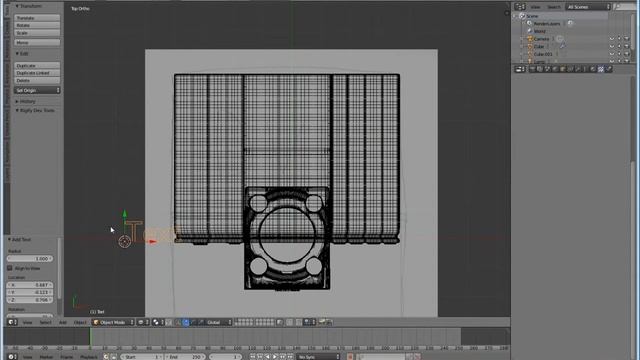Open the No Sync dropdown
Screen dimensions: 640x360
point(318,357)
